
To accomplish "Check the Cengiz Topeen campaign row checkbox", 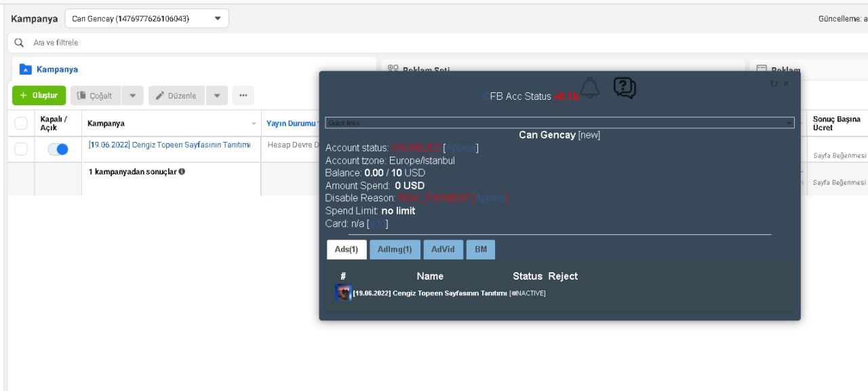I will click(x=21, y=149).
